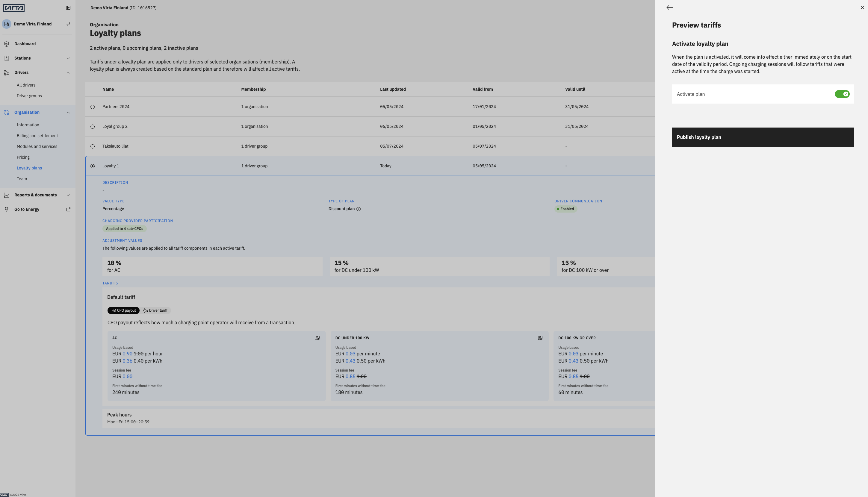Viewport: 868px width, 497px height.
Task: Click the Name column header
Action: pos(108,89)
